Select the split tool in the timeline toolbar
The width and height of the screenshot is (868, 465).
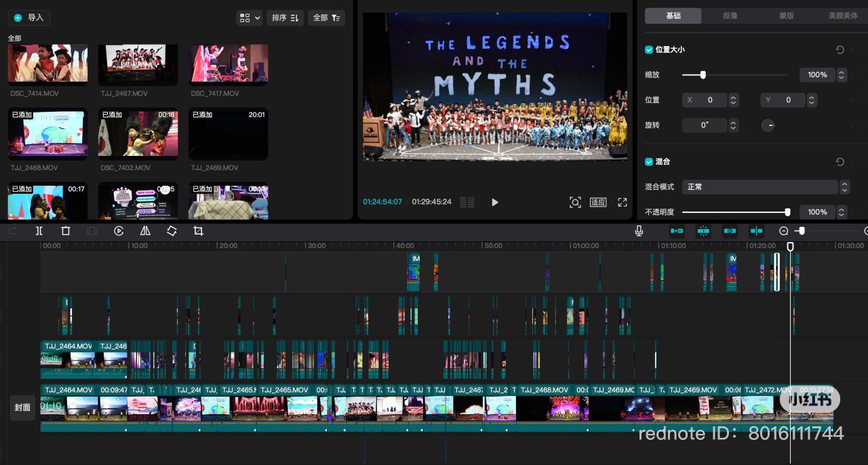coord(39,230)
